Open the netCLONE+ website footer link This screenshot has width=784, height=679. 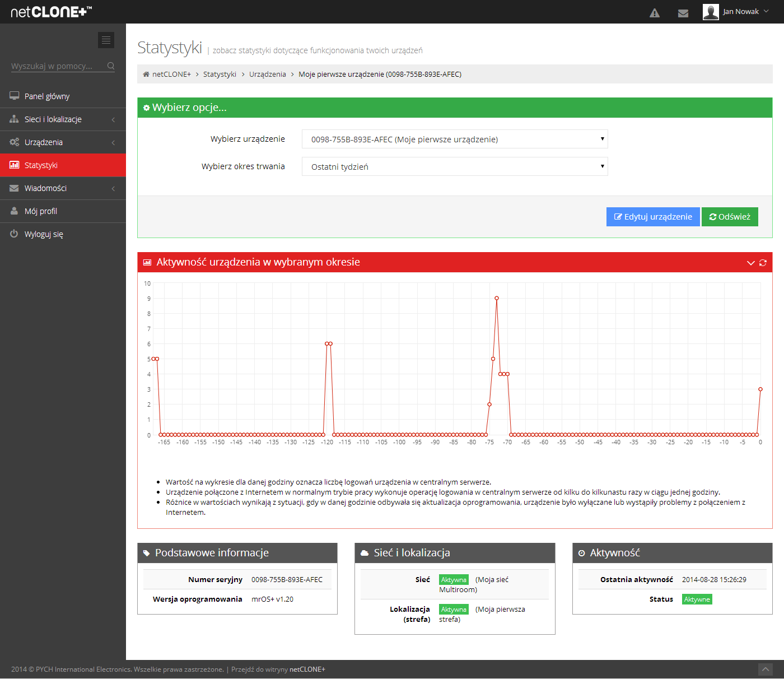coord(307,669)
